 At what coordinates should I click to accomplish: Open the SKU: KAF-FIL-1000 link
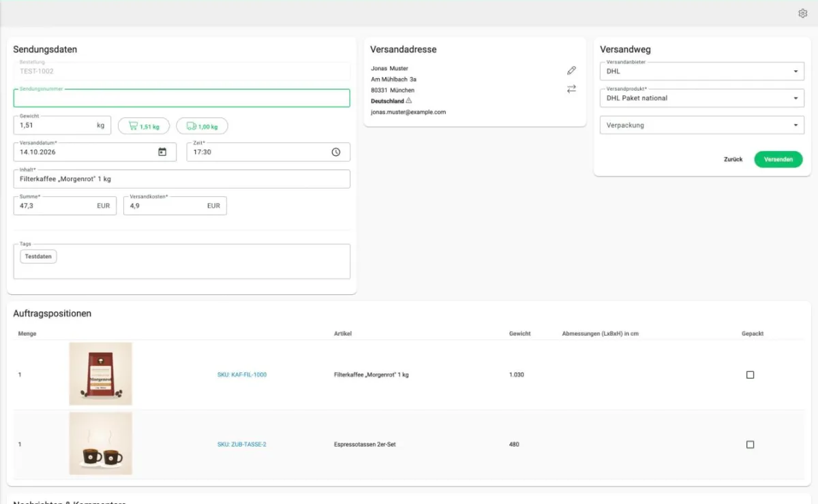click(242, 375)
